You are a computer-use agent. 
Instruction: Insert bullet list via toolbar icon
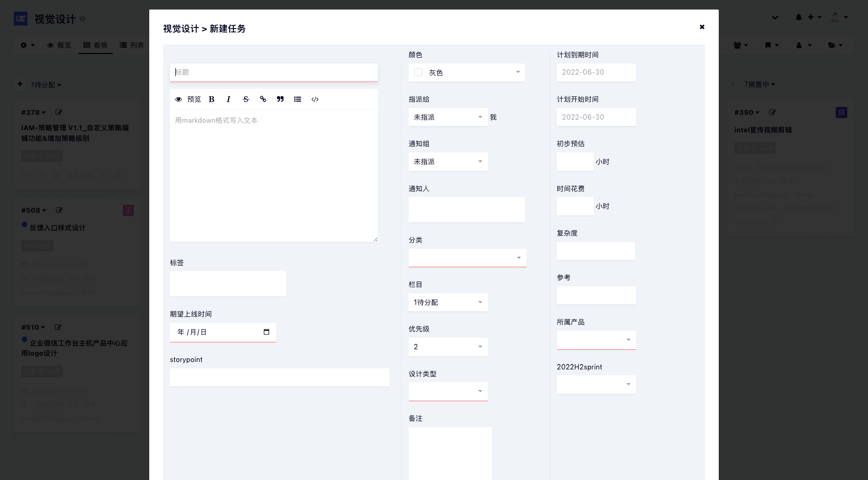(x=297, y=99)
